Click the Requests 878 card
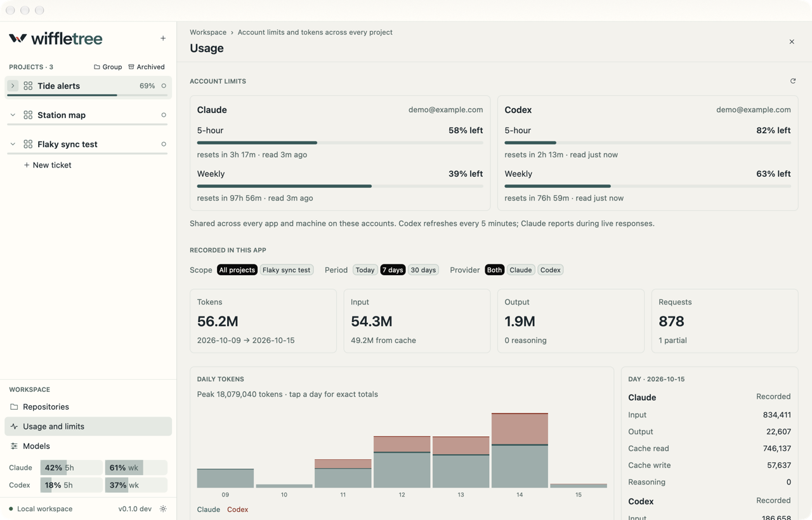The image size is (812, 520). click(724, 321)
